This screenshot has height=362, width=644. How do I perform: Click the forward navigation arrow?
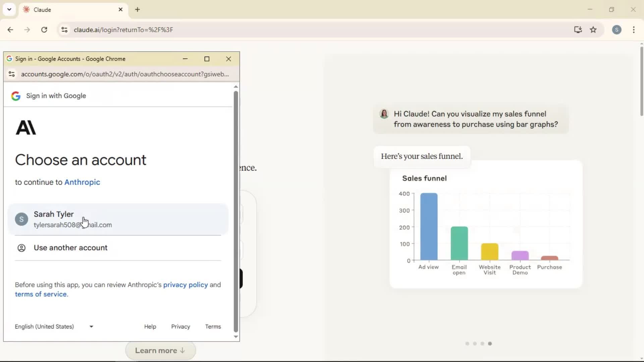(x=27, y=29)
